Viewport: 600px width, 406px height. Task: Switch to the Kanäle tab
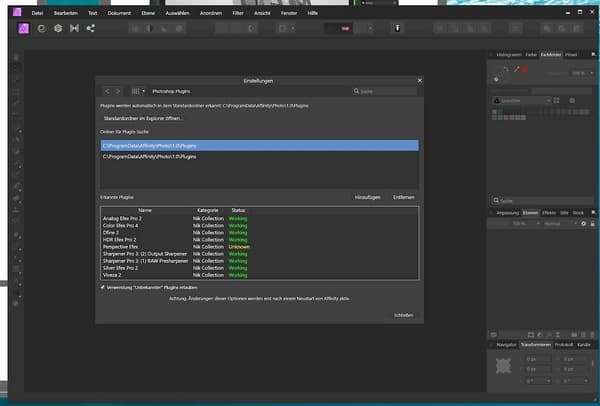tap(584, 345)
